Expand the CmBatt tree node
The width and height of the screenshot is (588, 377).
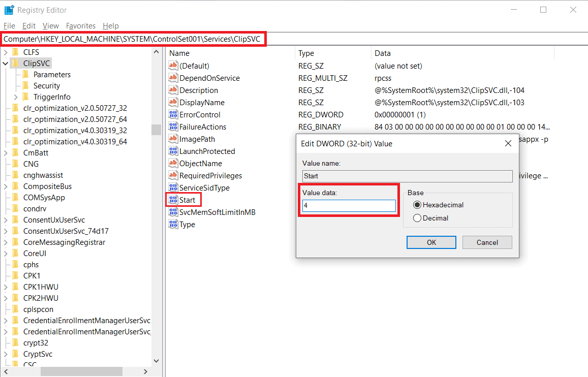[5, 153]
